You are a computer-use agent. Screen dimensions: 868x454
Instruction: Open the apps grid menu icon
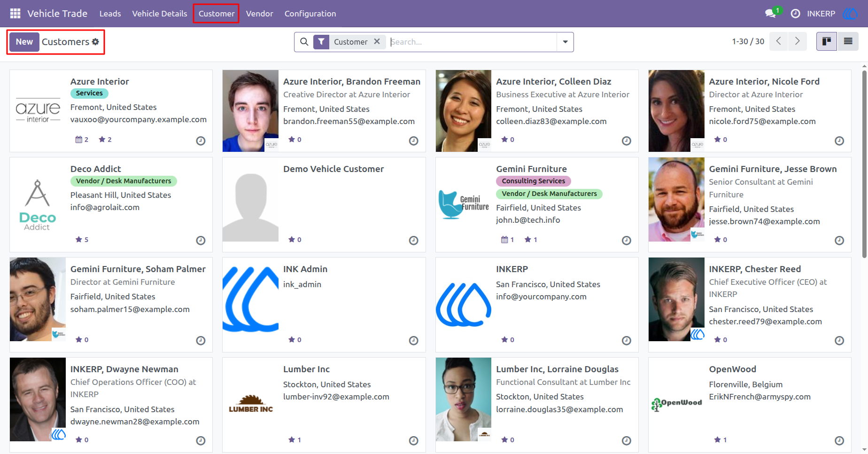coord(15,14)
